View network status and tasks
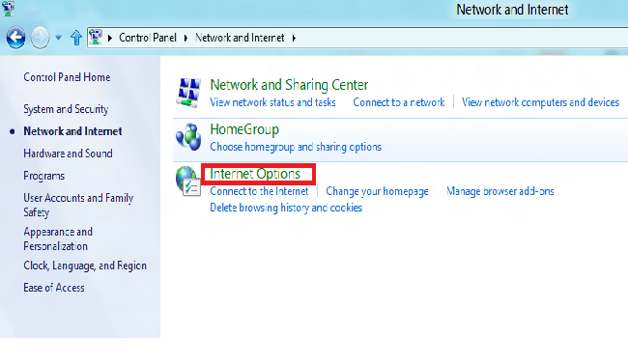 [x=272, y=102]
